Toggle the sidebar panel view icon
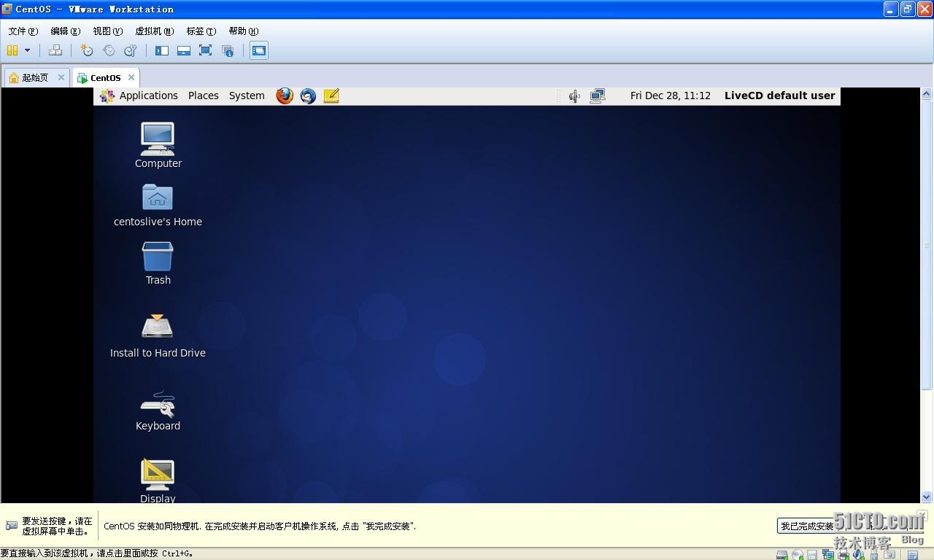 tap(162, 50)
